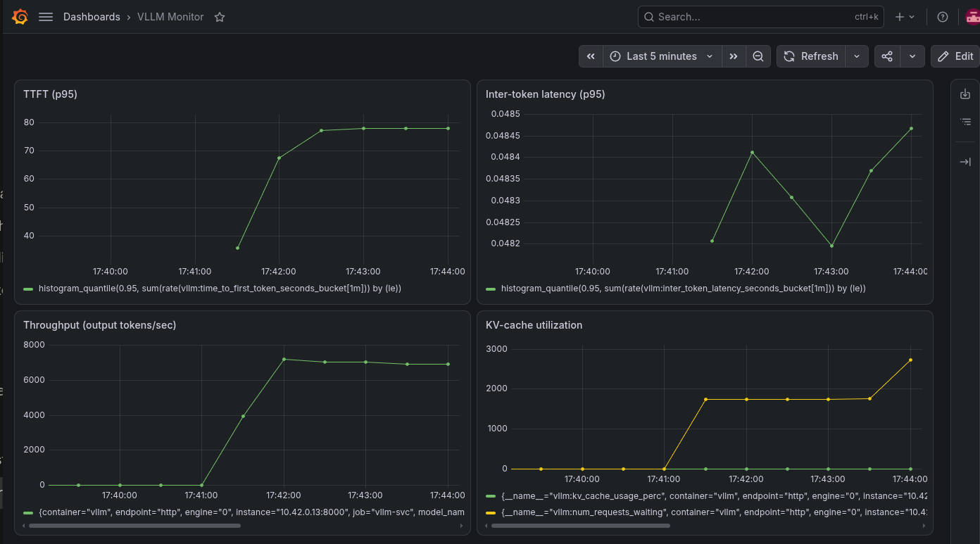Screen dimensions: 980x544
Task: Go to Dashboards breadcrumb link
Action: pyautogui.click(x=92, y=17)
